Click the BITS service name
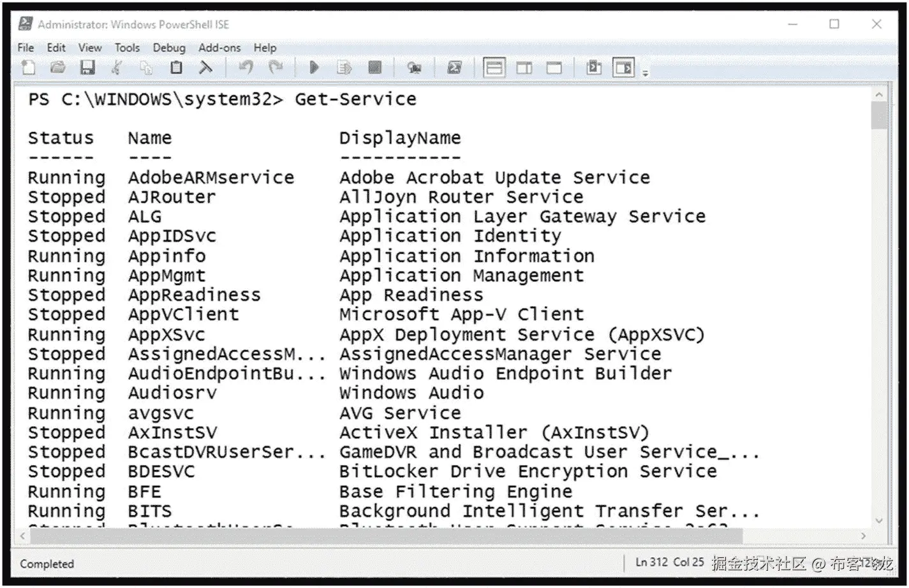This screenshot has width=909, height=588. coord(150,511)
